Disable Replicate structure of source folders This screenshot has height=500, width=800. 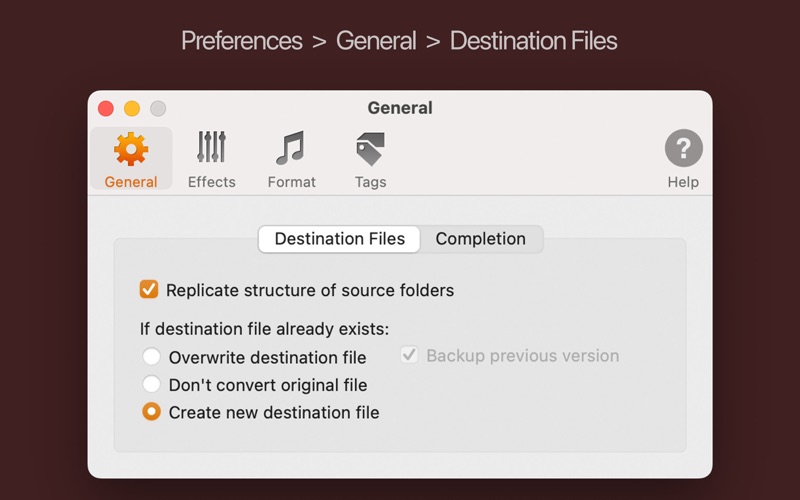tap(149, 290)
